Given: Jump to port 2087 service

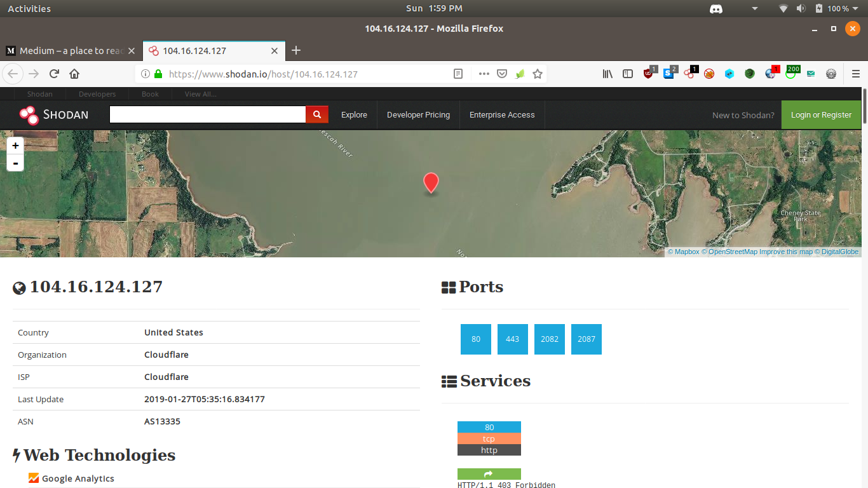Looking at the screenshot, I should (587, 339).
